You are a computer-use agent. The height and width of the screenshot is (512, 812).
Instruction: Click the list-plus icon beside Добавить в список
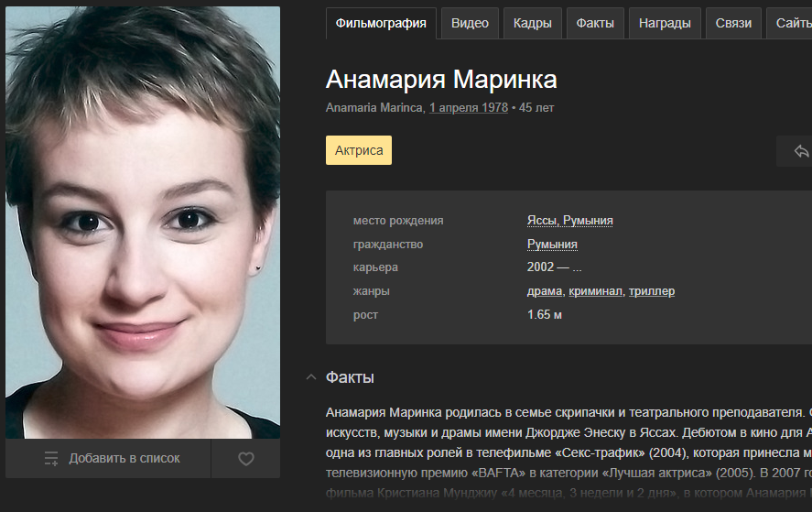(x=51, y=458)
